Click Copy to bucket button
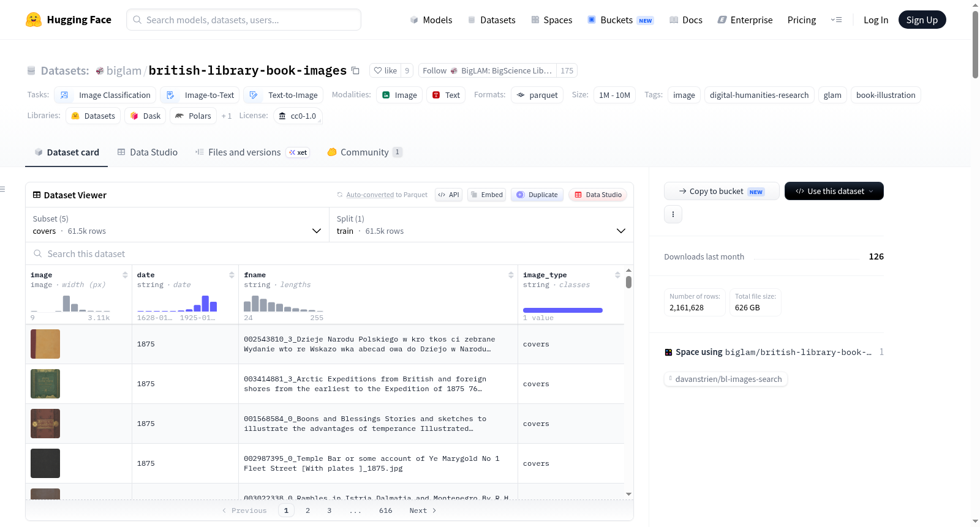 [722, 191]
